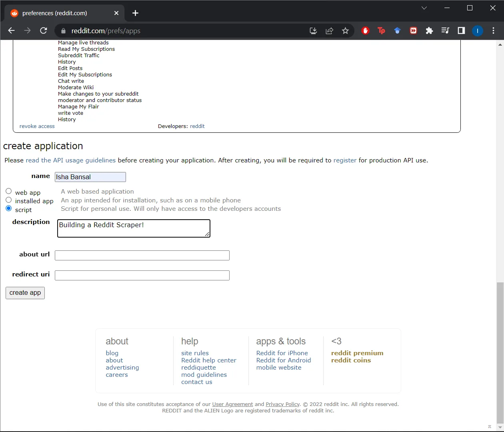Click the vertical page scrollbar thumb
The width and height of the screenshot is (504, 432).
pos(500,352)
